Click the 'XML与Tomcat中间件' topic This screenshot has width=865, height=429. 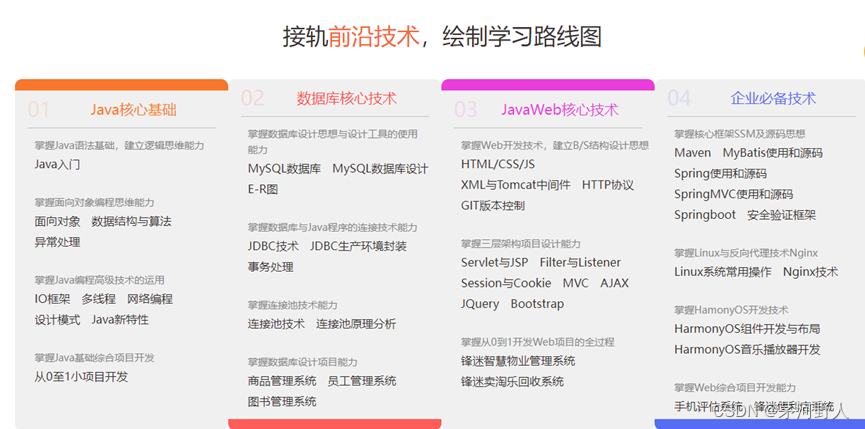(516, 185)
